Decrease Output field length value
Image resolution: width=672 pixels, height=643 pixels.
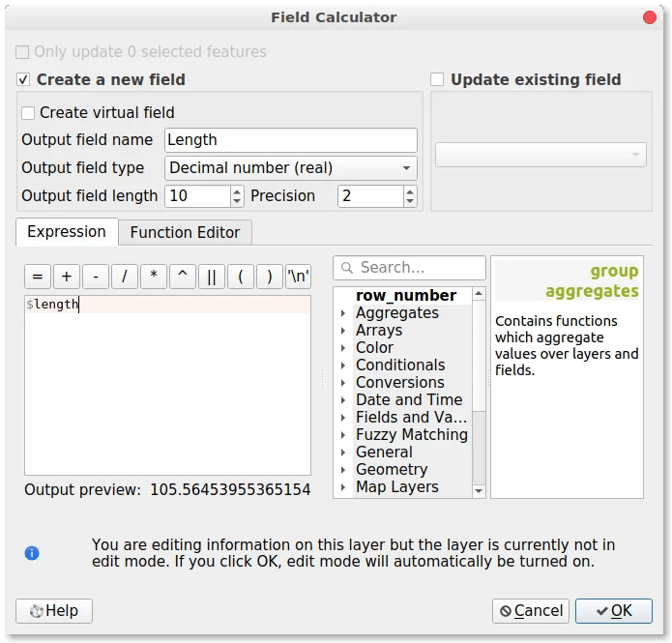[237, 201]
